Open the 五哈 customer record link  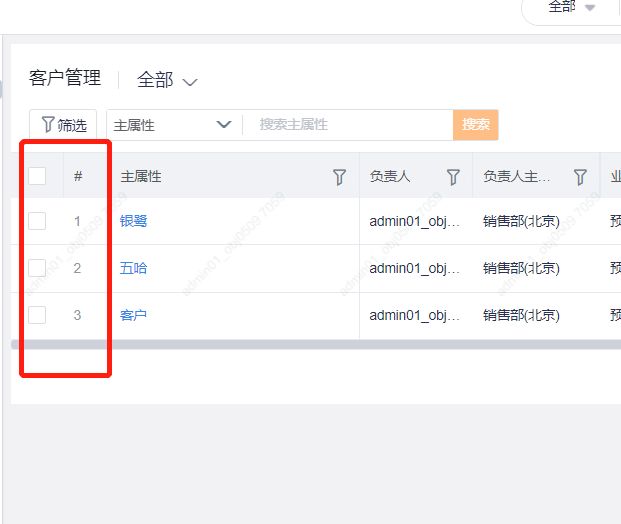133,268
